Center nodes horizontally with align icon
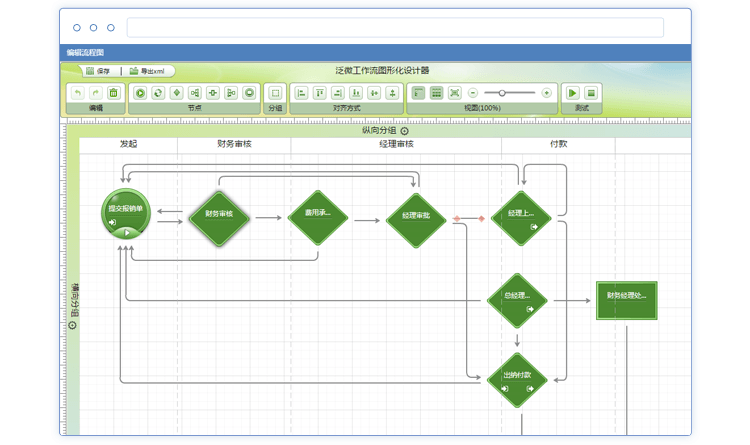The image size is (750, 445). pyautogui.click(x=374, y=93)
